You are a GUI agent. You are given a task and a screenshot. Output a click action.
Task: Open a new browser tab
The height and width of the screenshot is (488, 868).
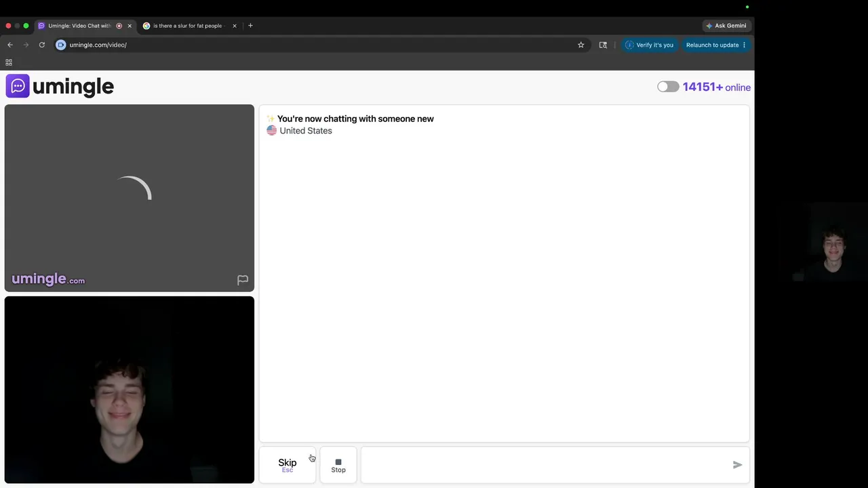pos(250,26)
